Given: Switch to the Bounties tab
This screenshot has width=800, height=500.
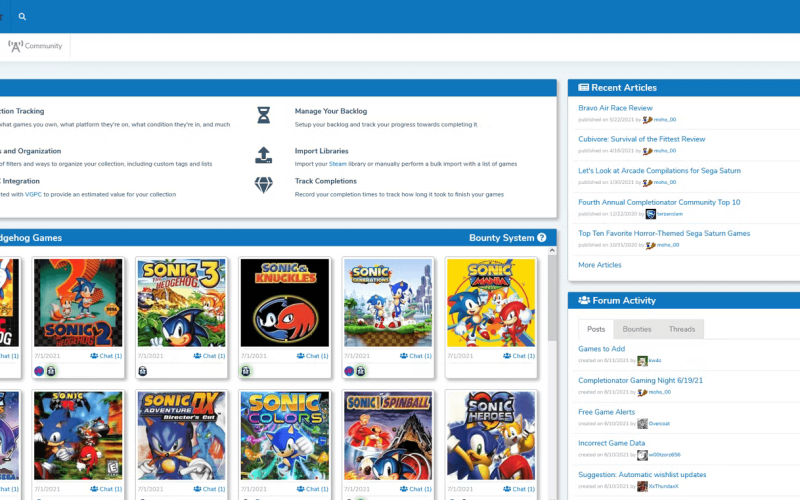Looking at the screenshot, I should tap(637, 329).
